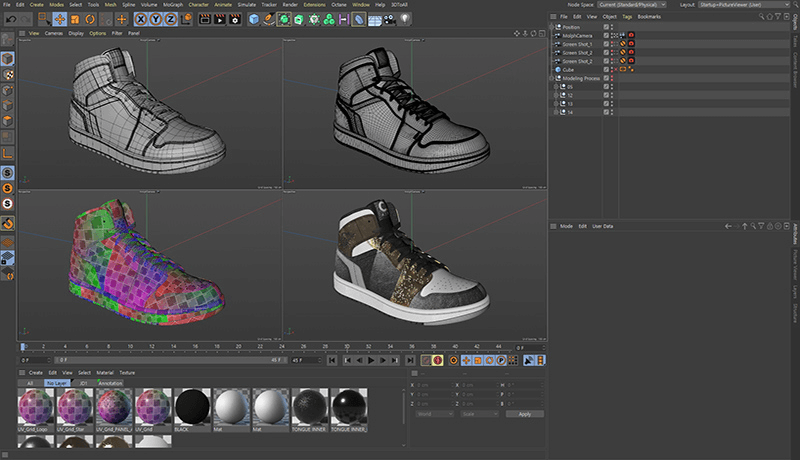Open the MoGraph menu
Screen dimensions: 800x460
(x=172, y=5)
